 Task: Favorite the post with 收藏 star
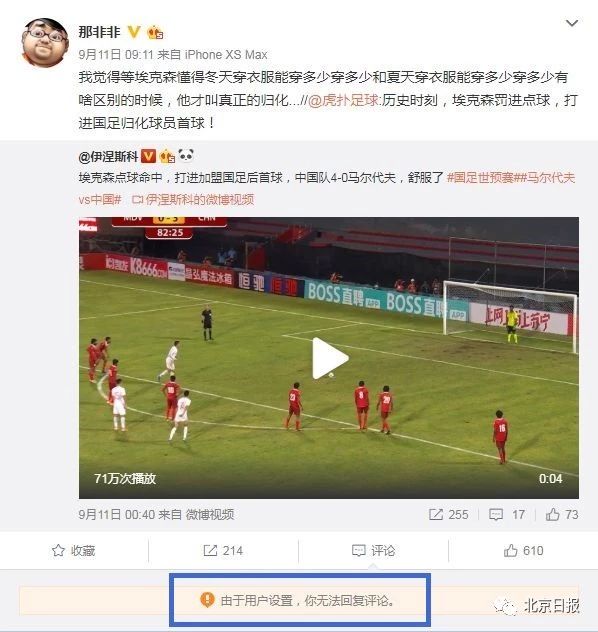point(74,551)
